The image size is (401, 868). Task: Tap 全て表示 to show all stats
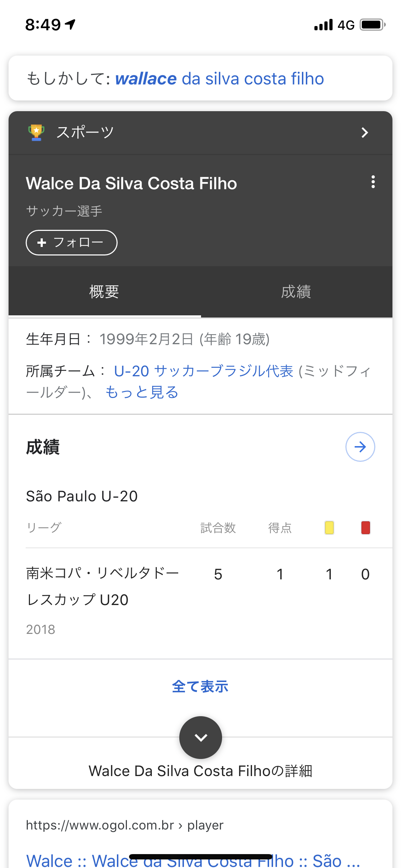[x=200, y=687]
